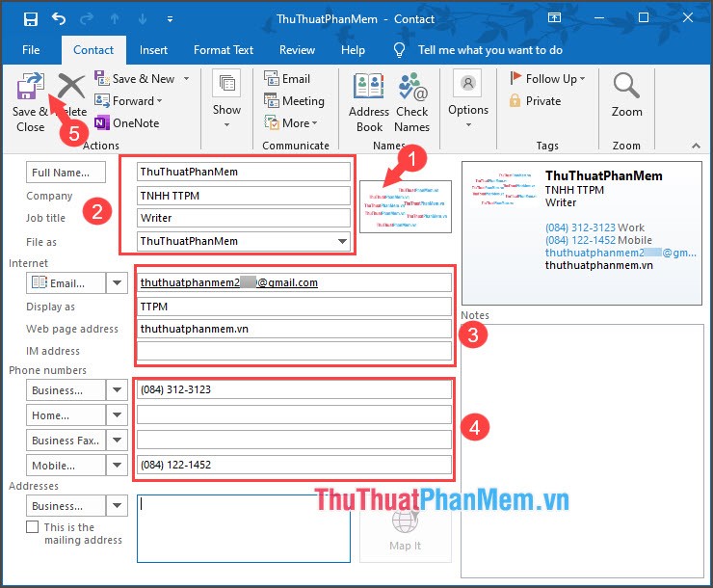The image size is (713, 588).
Task: Click the Mobile phone field (084) 122-1452
Action: 294,465
